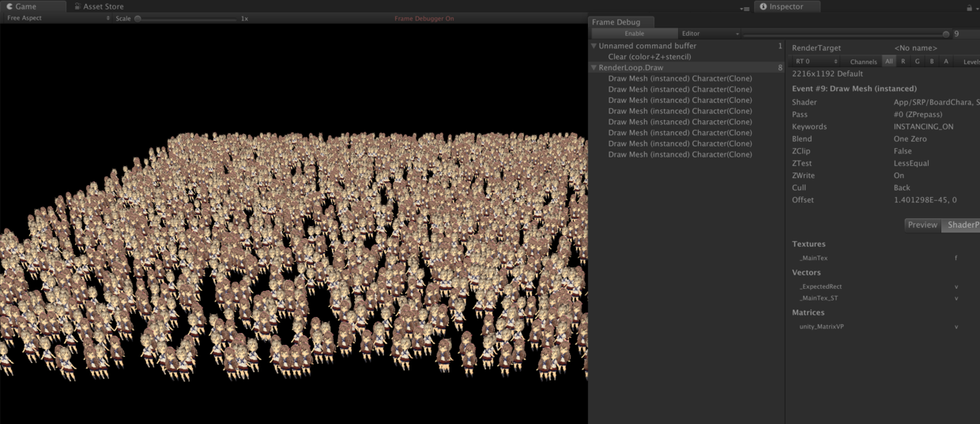980x424 pixels.
Task: Click the 2216x1192 Default resolution text
Action: point(827,74)
